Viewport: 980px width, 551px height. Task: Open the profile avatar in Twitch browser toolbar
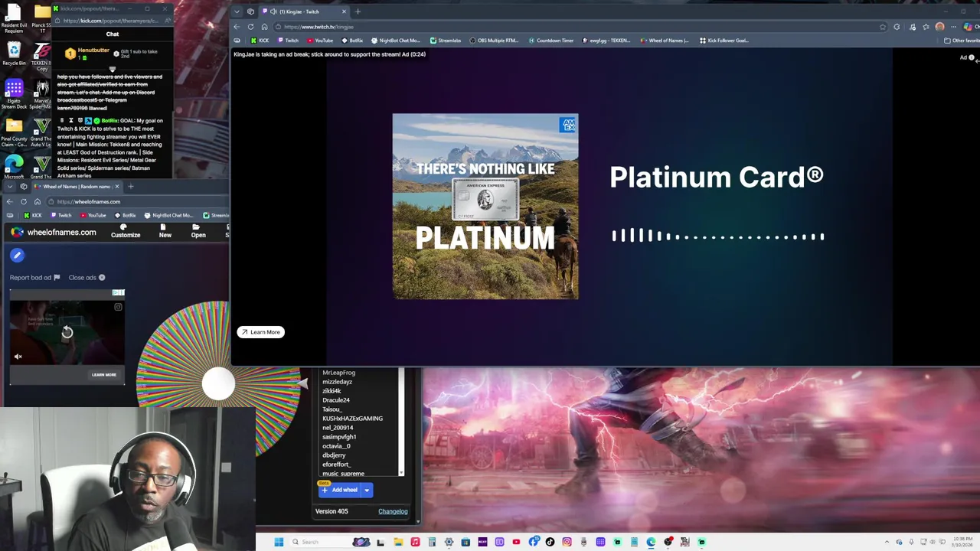939,27
